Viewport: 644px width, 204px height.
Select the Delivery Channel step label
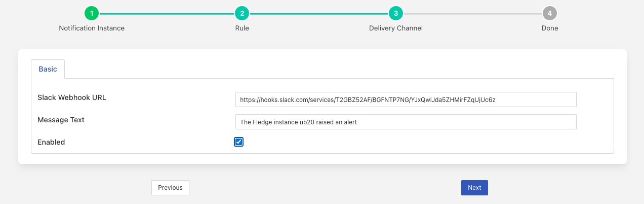click(x=396, y=28)
